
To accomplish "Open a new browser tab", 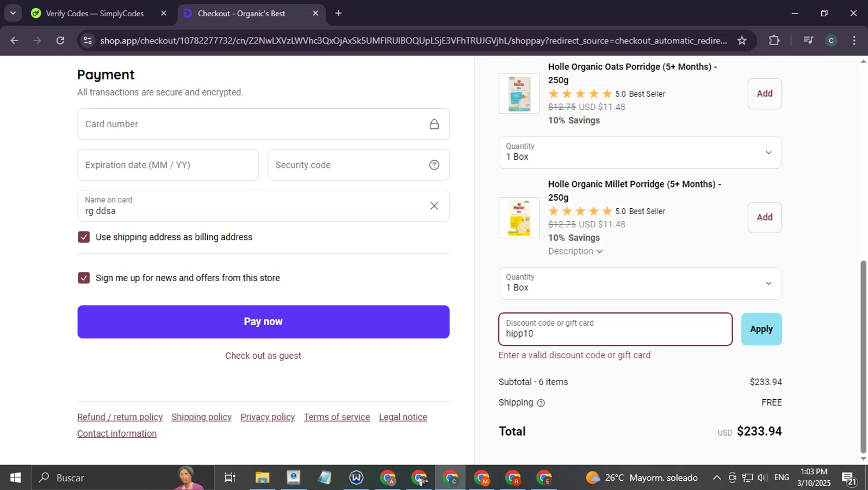I will point(339,13).
